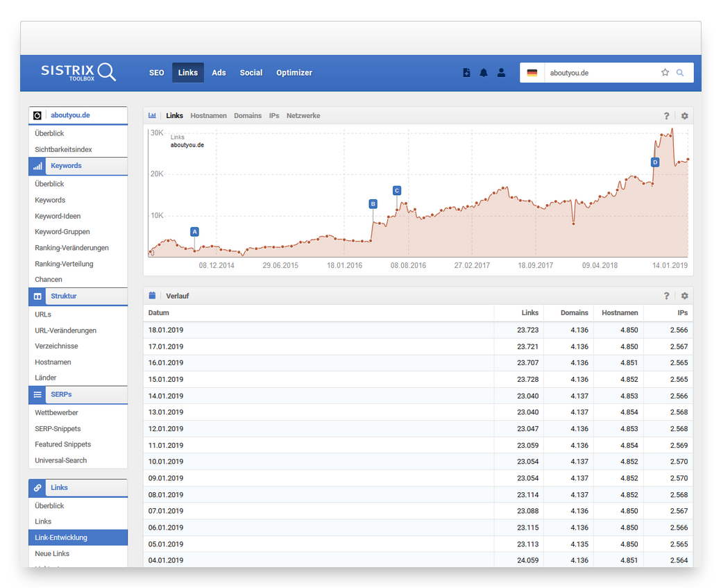Click the notification bell icon
Viewport: 721px width, 588px height.
click(x=484, y=73)
